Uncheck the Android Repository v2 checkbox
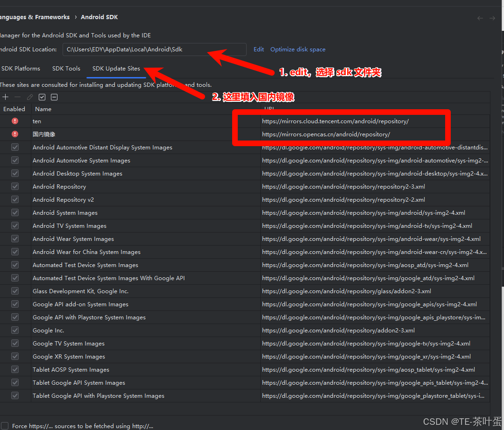Viewport: 504px width, 430px height. [x=15, y=199]
